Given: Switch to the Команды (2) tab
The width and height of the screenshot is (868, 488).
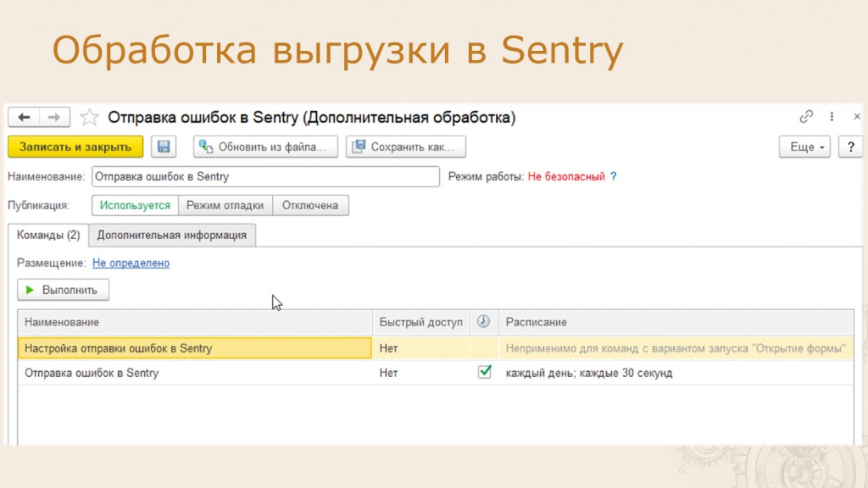Looking at the screenshot, I should coord(48,236).
